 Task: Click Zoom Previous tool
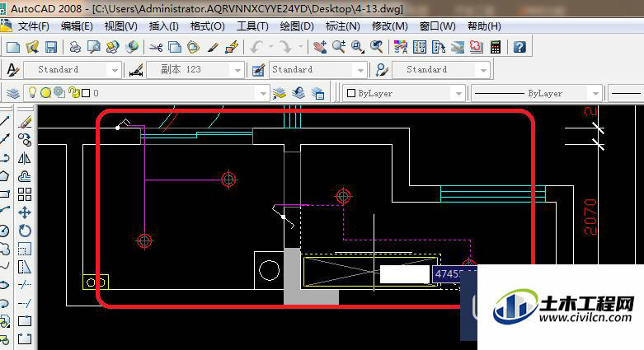point(376,47)
